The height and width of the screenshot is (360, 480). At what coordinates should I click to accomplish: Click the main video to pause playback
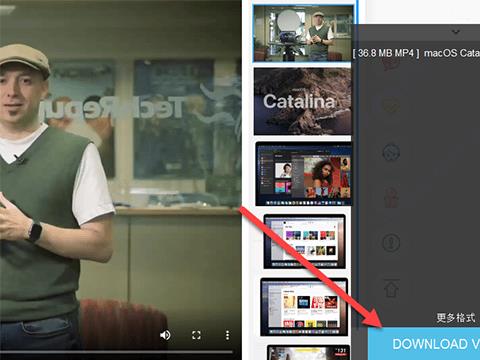pyautogui.click(x=120, y=167)
